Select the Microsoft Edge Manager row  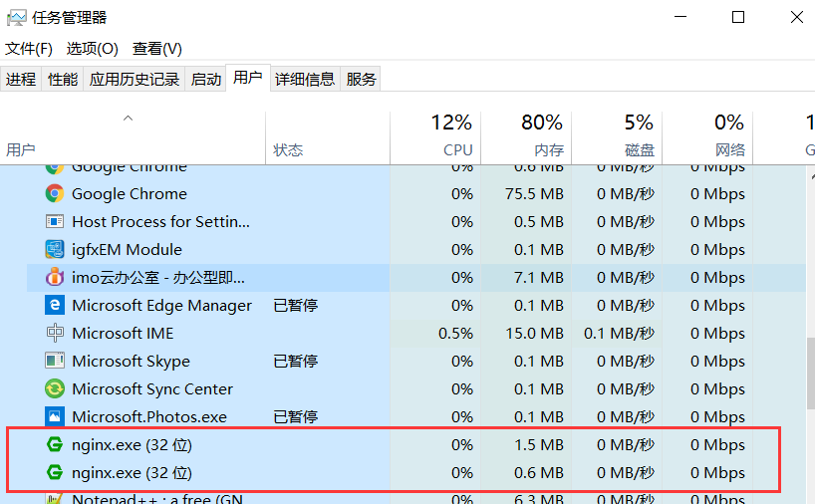coord(403,305)
